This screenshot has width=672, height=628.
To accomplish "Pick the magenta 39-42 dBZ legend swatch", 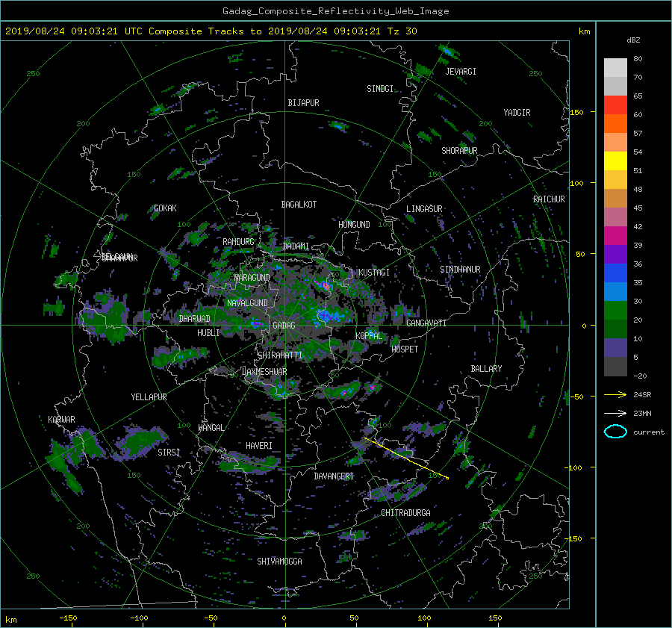I will (x=615, y=236).
